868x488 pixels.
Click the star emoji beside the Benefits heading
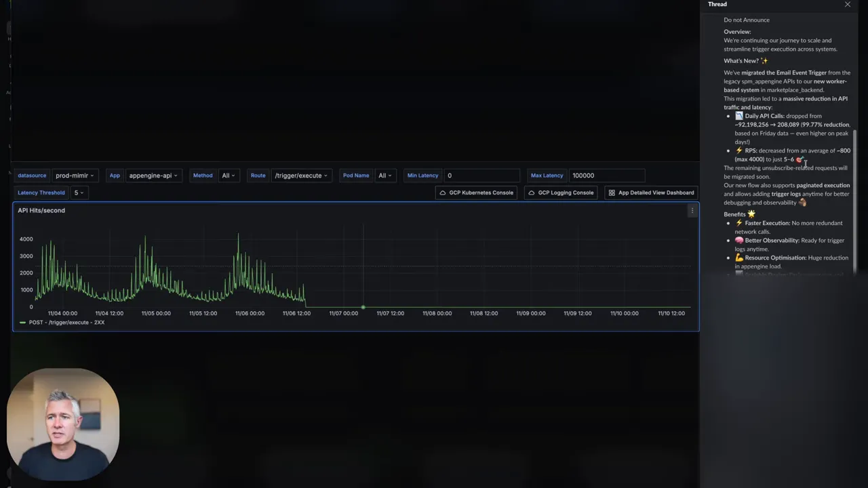(751, 213)
